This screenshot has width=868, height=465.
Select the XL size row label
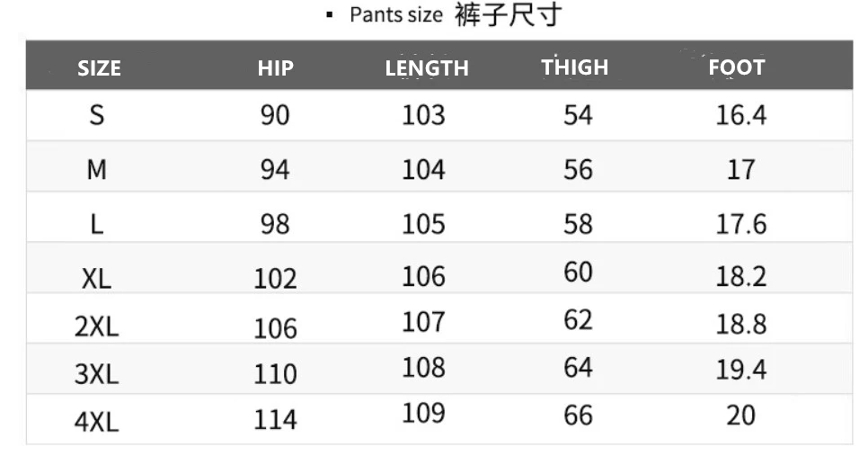pyautogui.click(x=97, y=279)
